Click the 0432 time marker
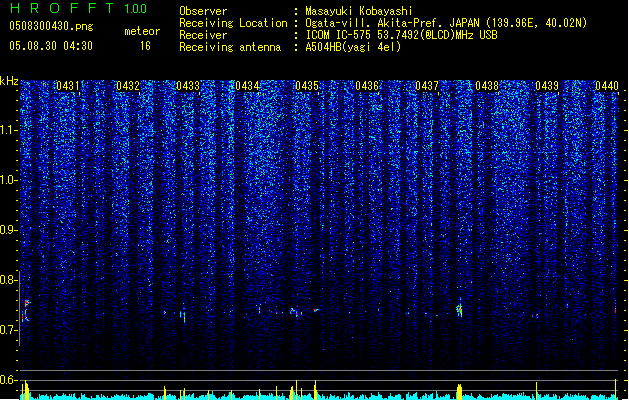This screenshot has width=629, height=400. 128,86
